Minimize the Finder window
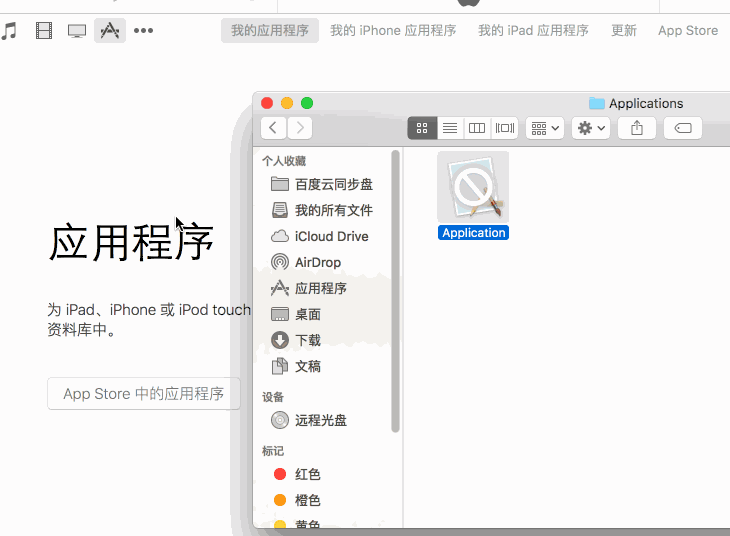This screenshot has height=536, width=730. (287, 103)
